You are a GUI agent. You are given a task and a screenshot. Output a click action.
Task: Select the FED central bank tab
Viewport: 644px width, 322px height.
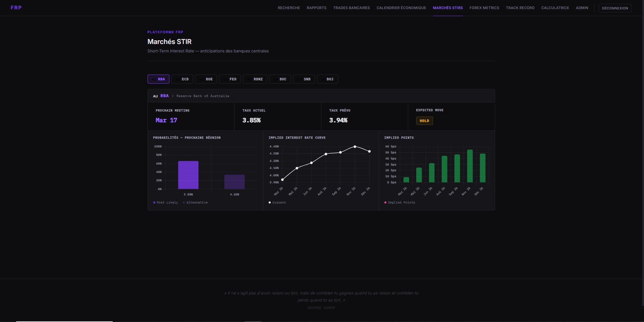(x=230, y=79)
